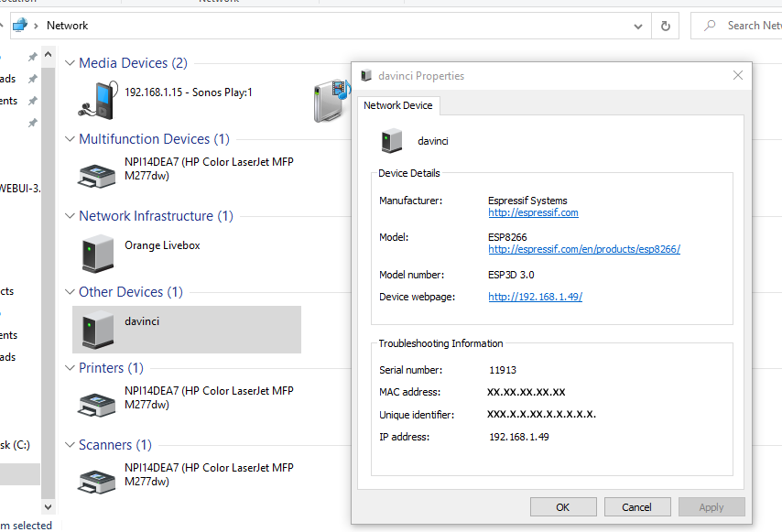This screenshot has width=782, height=532.
Task: Click NPI14DEA7 label under Printers
Action: [209, 397]
